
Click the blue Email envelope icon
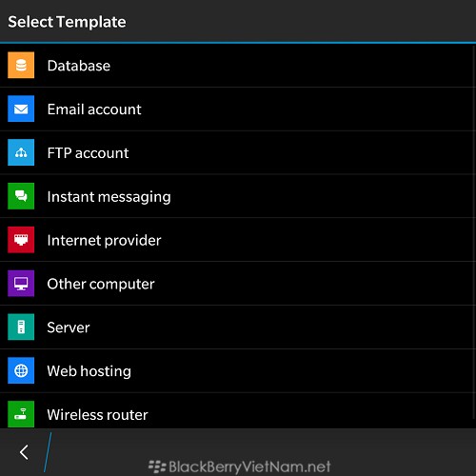[x=21, y=109]
